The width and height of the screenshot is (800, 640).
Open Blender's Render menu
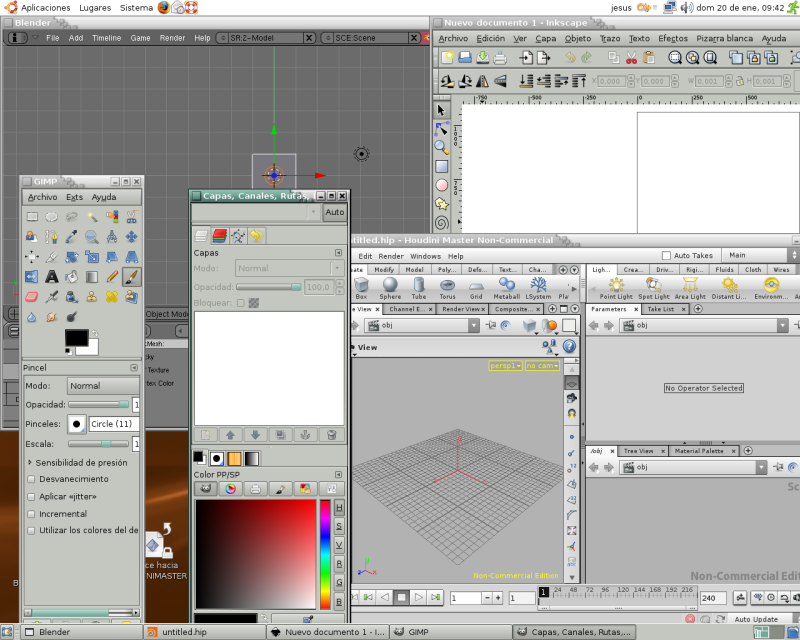point(172,38)
